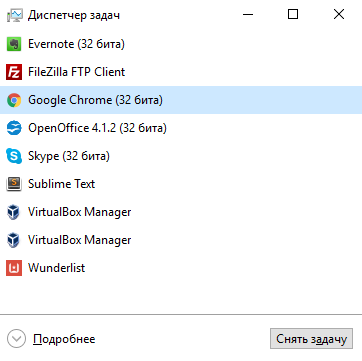Click the Google Chrome icon
This screenshot has height=361, width=362.
[x=14, y=100]
